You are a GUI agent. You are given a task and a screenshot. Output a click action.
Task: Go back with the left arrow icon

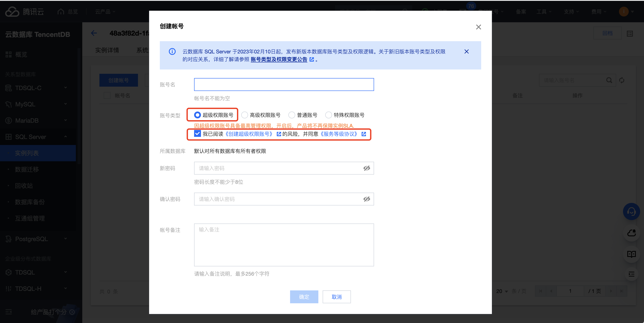(94, 33)
